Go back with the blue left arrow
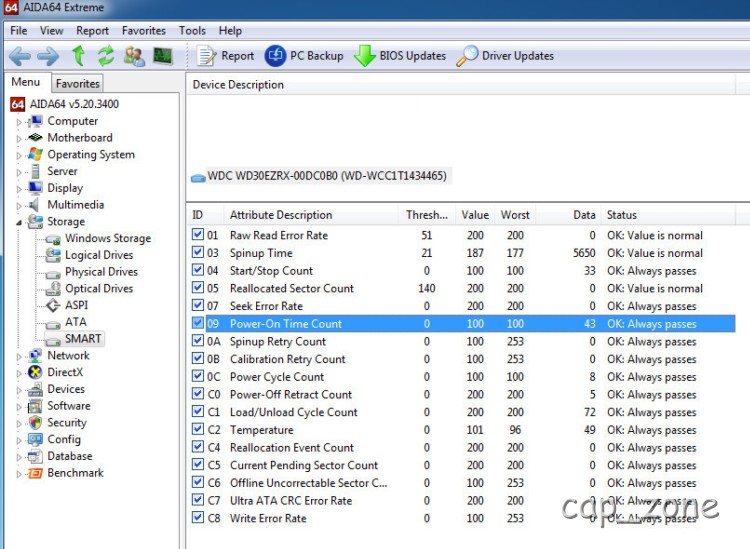750x549 pixels. click(x=20, y=56)
